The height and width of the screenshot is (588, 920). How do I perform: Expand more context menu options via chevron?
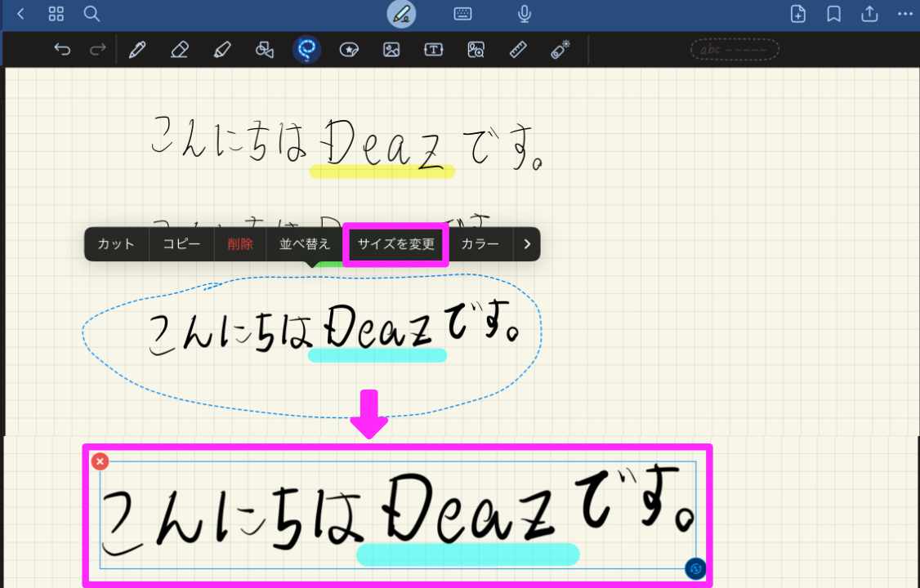pyautogui.click(x=527, y=243)
